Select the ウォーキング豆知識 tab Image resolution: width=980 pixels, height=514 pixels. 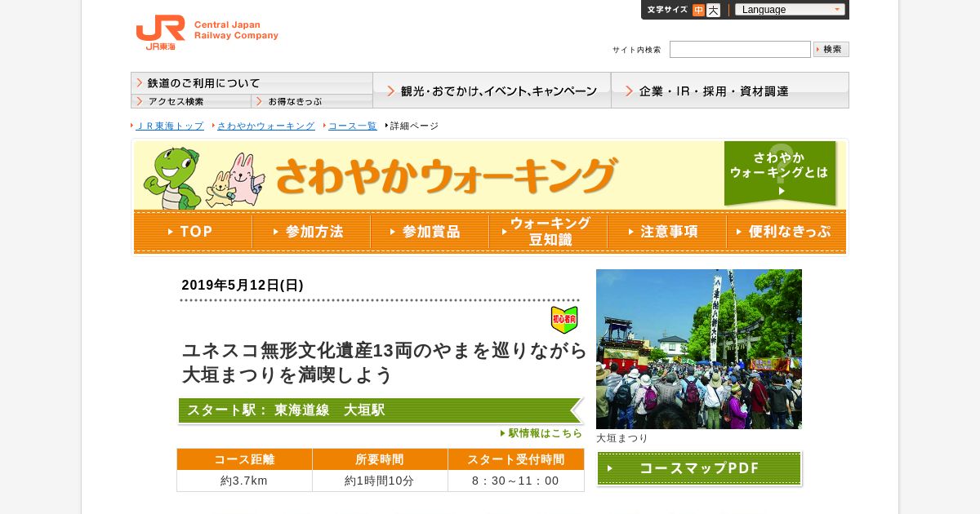(x=548, y=232)
